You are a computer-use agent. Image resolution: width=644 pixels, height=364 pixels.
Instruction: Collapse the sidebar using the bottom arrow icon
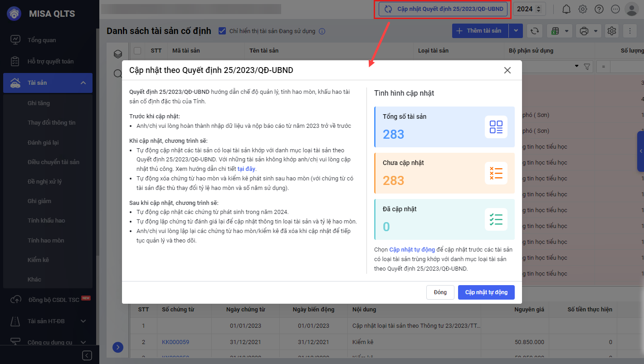tap(87, 355)
